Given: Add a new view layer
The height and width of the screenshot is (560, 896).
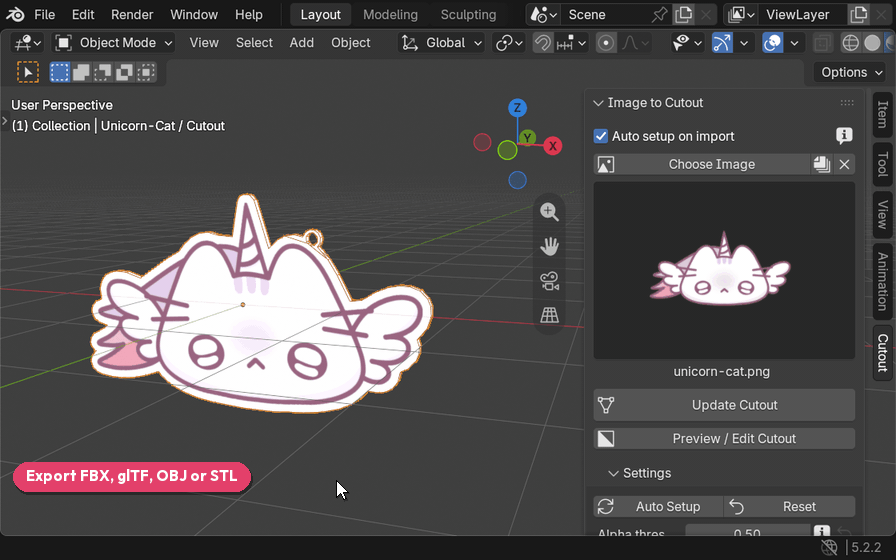Looking at the screenshot, I should 858,14.
